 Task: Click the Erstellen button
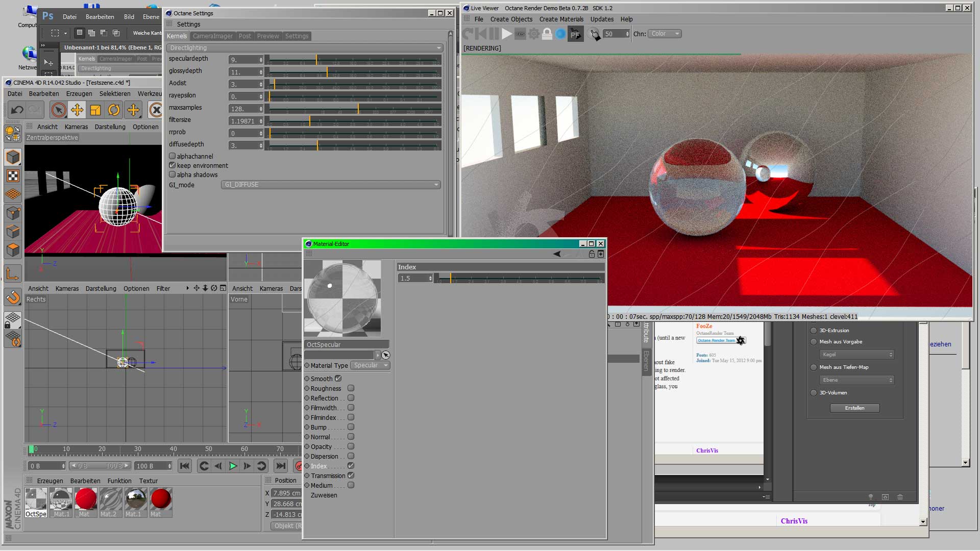(x=854, y=408)
